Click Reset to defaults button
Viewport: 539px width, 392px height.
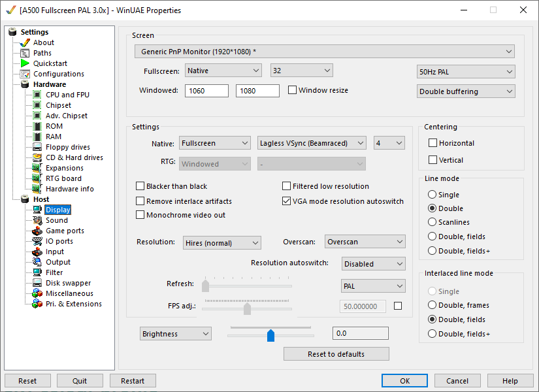click(336, 354)
